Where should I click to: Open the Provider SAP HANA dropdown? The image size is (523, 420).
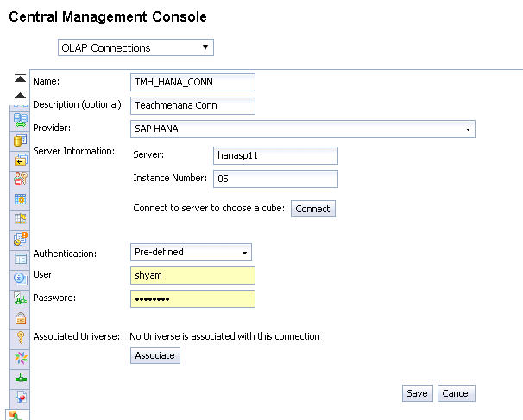303,129
